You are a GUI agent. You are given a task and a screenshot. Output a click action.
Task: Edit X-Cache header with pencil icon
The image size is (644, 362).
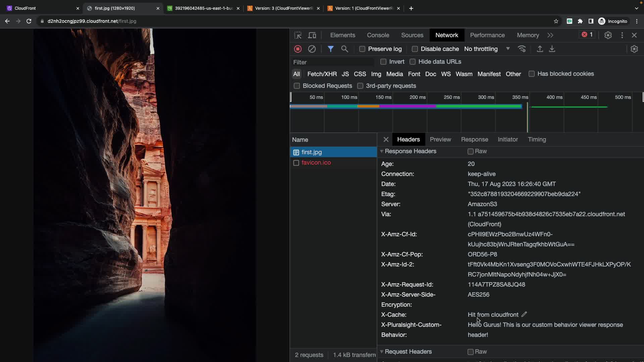click(524, 314)
